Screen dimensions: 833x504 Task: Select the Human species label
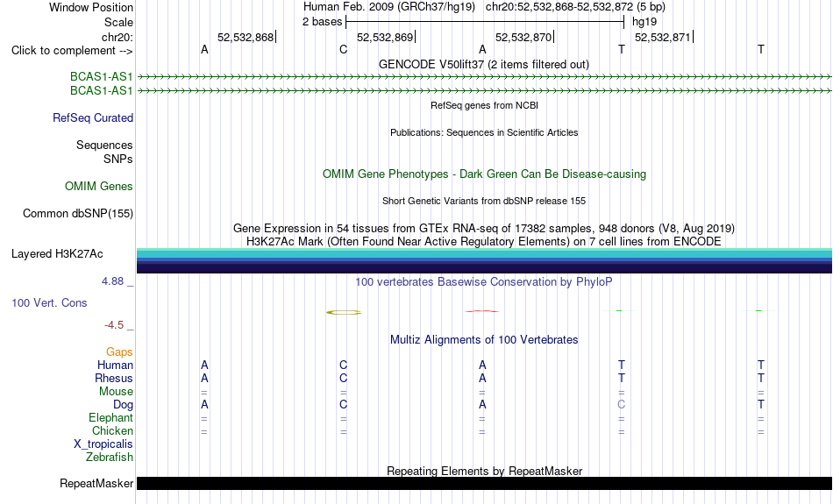[115, 365]
